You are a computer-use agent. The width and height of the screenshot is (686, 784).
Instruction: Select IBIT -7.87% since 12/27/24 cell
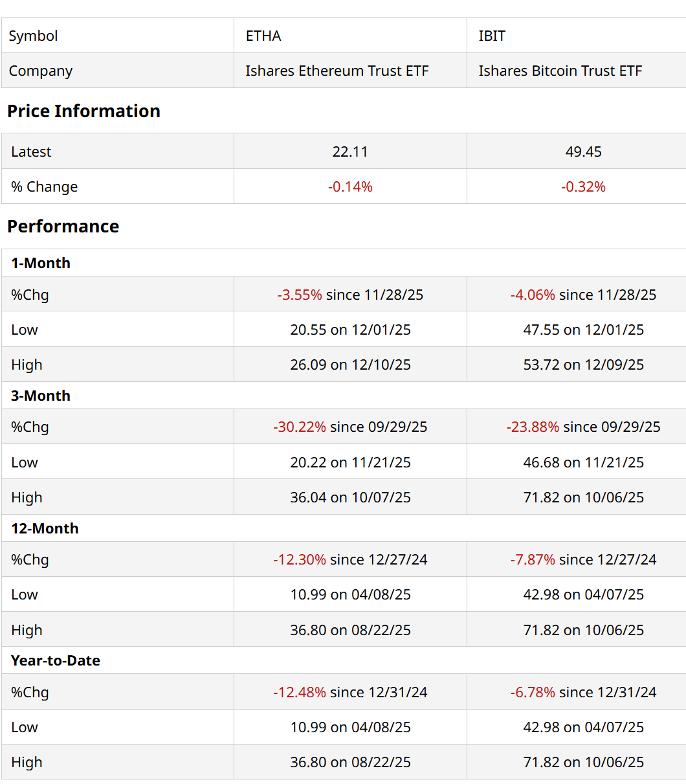[x=583, y=559]
